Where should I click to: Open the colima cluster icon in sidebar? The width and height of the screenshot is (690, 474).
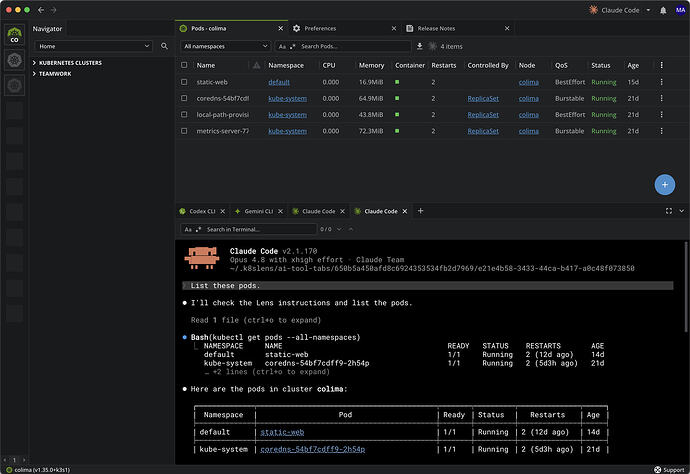14,34
